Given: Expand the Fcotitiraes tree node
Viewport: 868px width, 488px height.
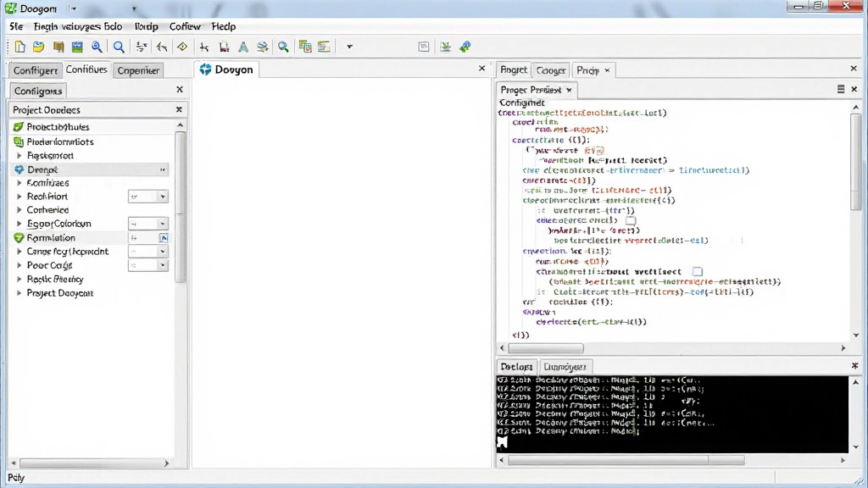Looking at the screenshot, I should [19, 183].
